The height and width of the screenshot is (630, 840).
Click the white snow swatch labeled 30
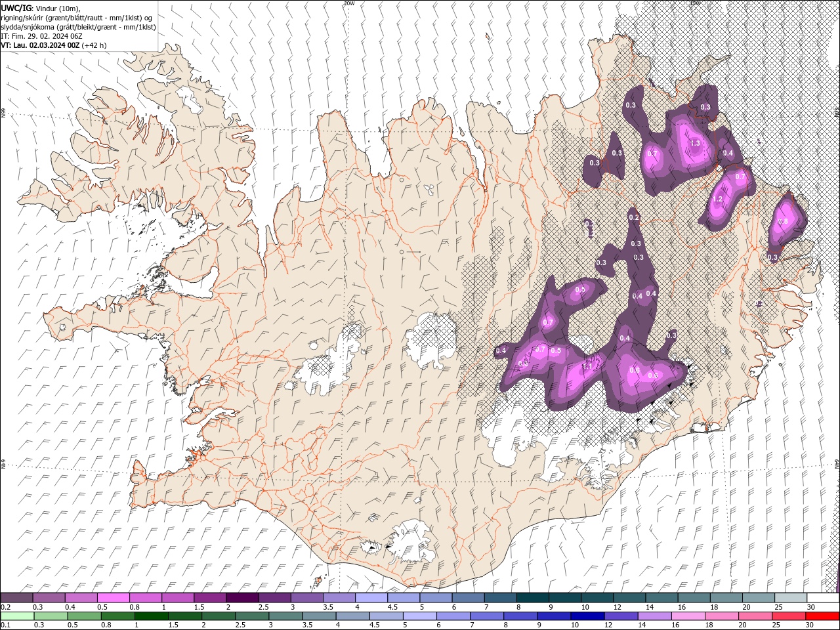pos(822,598)
